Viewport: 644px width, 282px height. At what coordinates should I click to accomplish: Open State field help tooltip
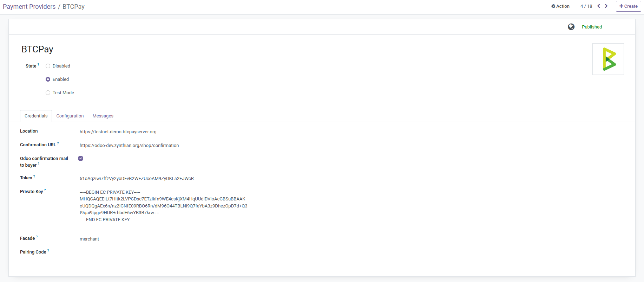tap(38, 64)
